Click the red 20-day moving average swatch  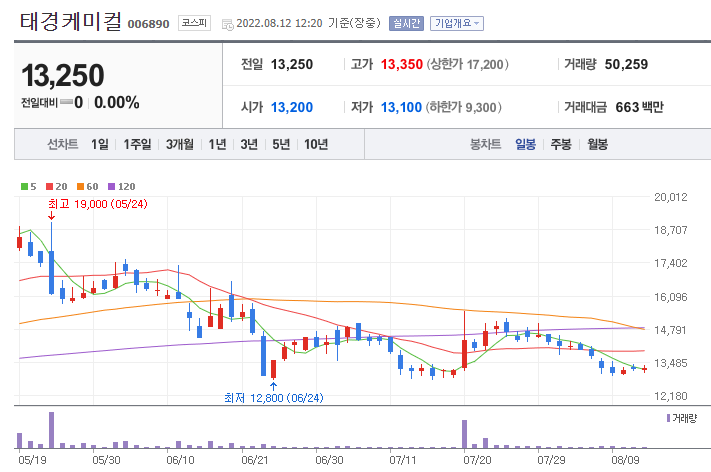tap(50, 186)
